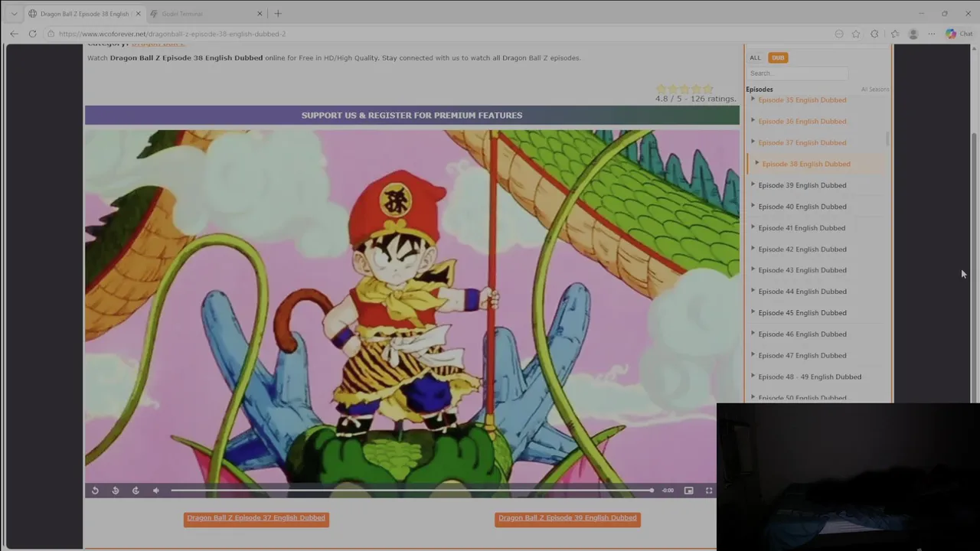This screenshot has width=980, height=551.
Task: Open the browser profile icon
Action: point(913,34)
